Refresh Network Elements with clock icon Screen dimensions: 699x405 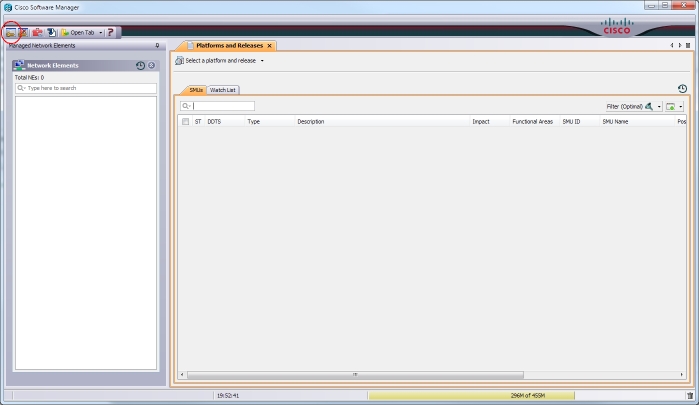coord(140,66)
